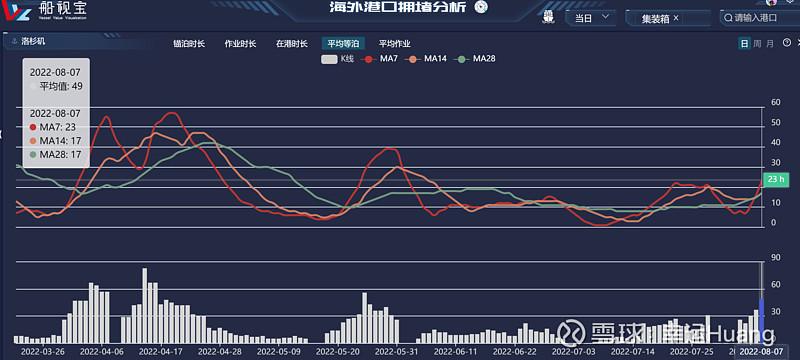The height and width of the screenshot is (360, 800).
Task: Click the 平均值: 49 tooltip line
Action: [x=56, y=86]
